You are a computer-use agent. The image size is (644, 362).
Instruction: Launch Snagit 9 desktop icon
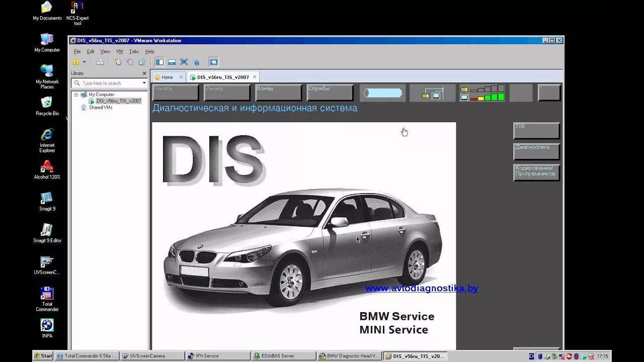[x=47, y=202]
